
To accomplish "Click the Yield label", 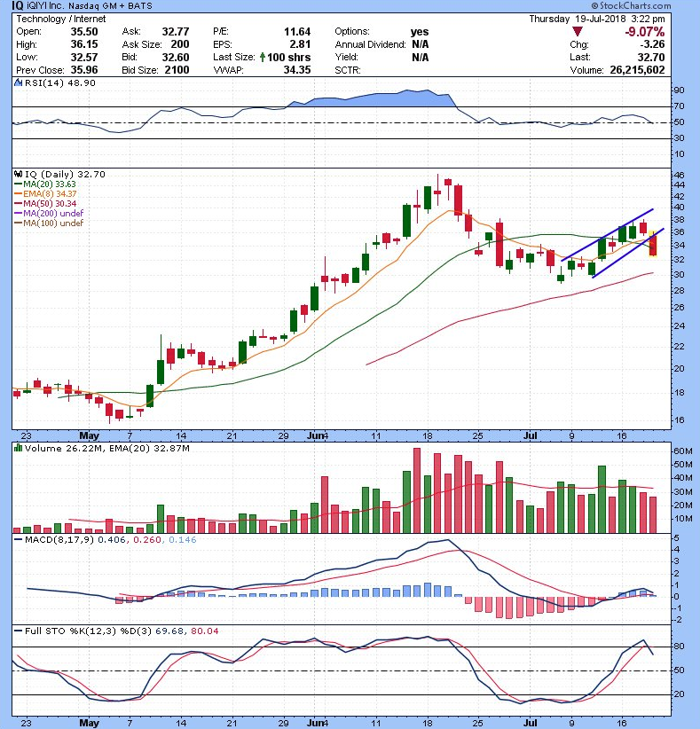I will pos(347,57).
